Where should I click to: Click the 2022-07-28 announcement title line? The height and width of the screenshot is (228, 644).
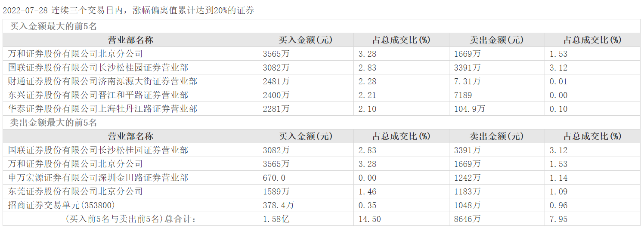(128, 10)
